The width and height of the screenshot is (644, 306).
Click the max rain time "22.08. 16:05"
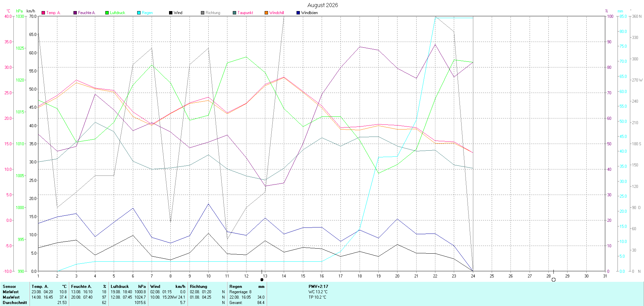240,297
